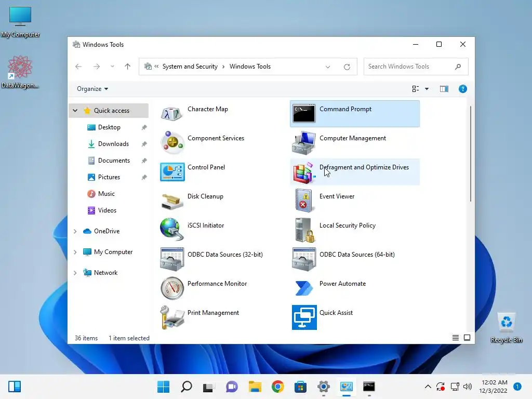Select Component Services icon
Image resolution: width=532 pixels, height=399 pixels.
point(172,142)
